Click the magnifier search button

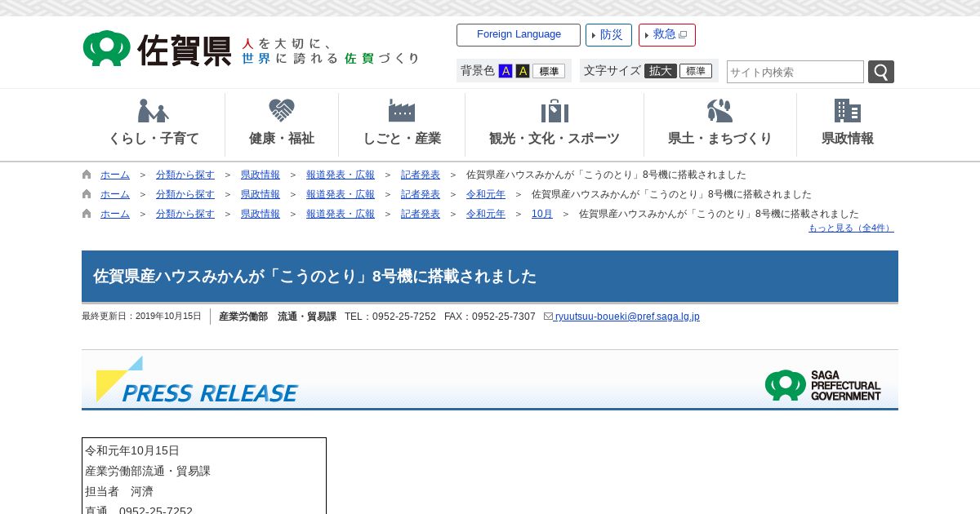(x=881, y=72)
